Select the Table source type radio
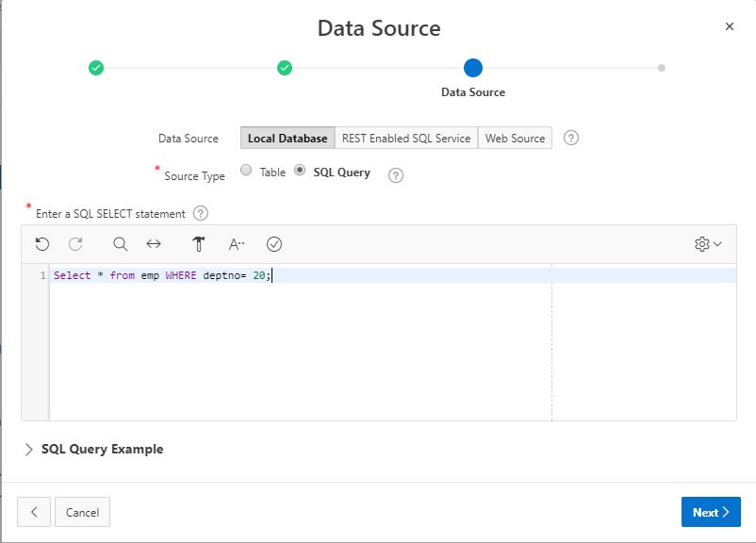The image size is (756, 543). [x=246, y=171]
